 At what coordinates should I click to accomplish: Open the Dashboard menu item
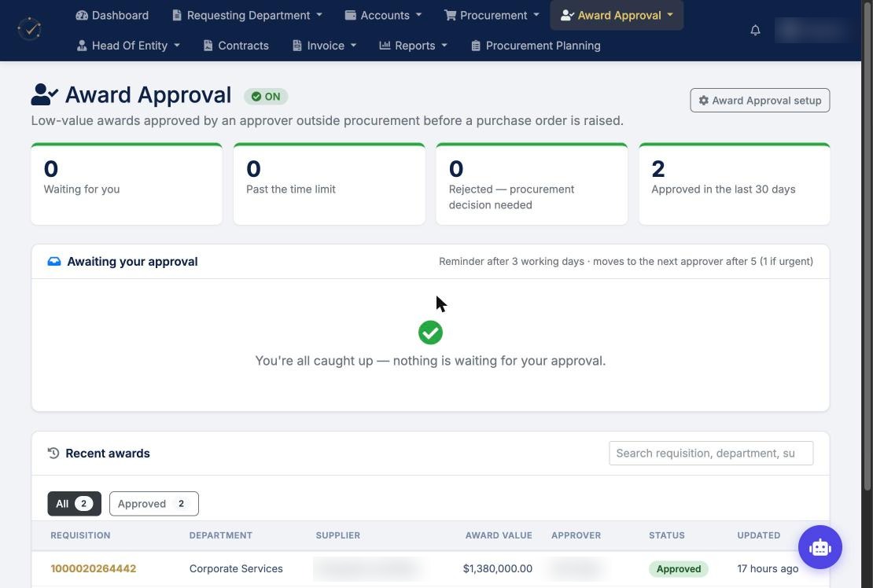(x=112, y=15)
